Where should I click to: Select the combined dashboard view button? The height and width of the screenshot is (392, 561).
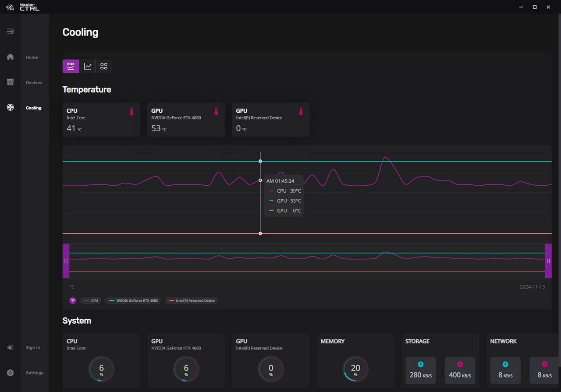(x=71, y=66)
